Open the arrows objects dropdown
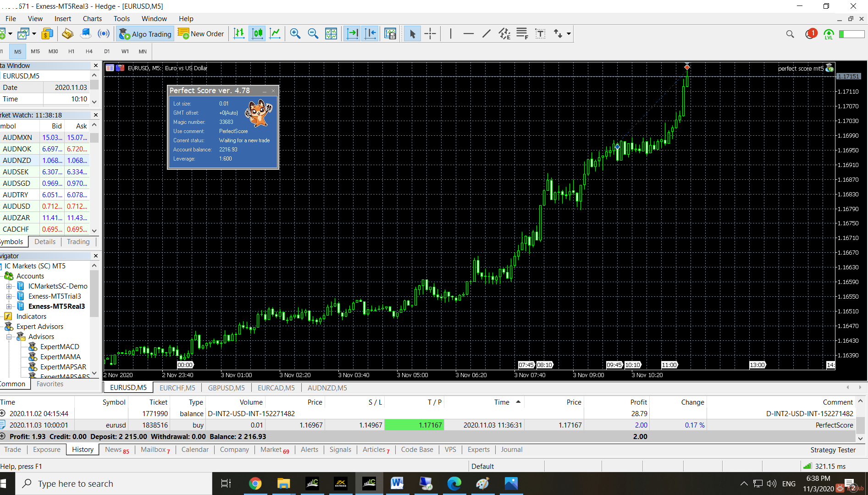The width and height of the screenshot is (868, 495). 569,33
